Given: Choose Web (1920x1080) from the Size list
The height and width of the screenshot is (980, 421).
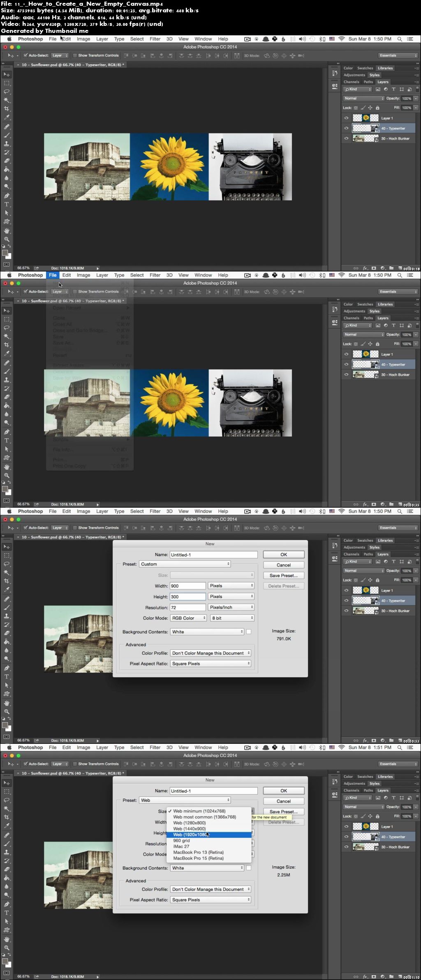Looking at the screenshot, I should (209, 835).
